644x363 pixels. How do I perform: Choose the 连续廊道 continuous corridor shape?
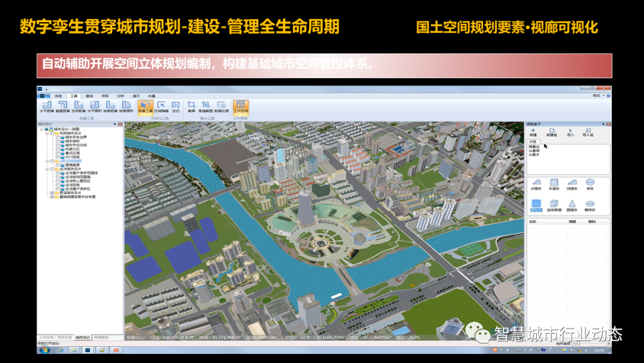coord(554,205)
